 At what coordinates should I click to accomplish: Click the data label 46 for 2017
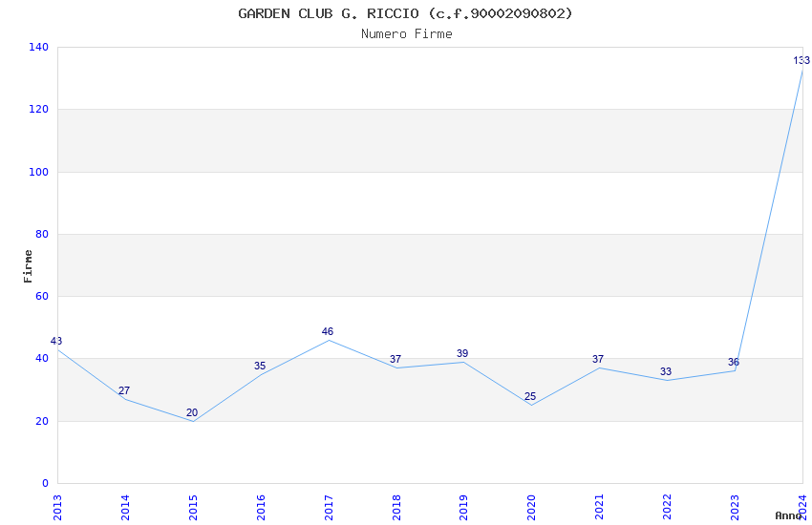[x=328, y=331]
